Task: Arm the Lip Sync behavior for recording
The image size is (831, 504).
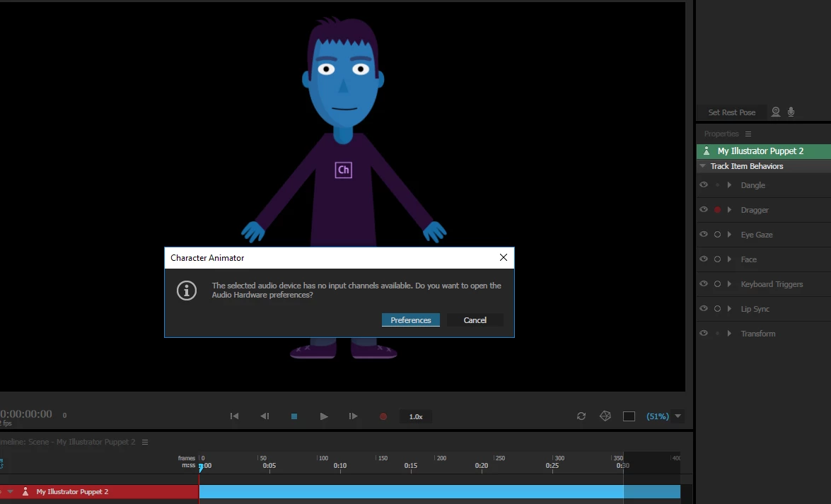Action: tap(717, 309)
